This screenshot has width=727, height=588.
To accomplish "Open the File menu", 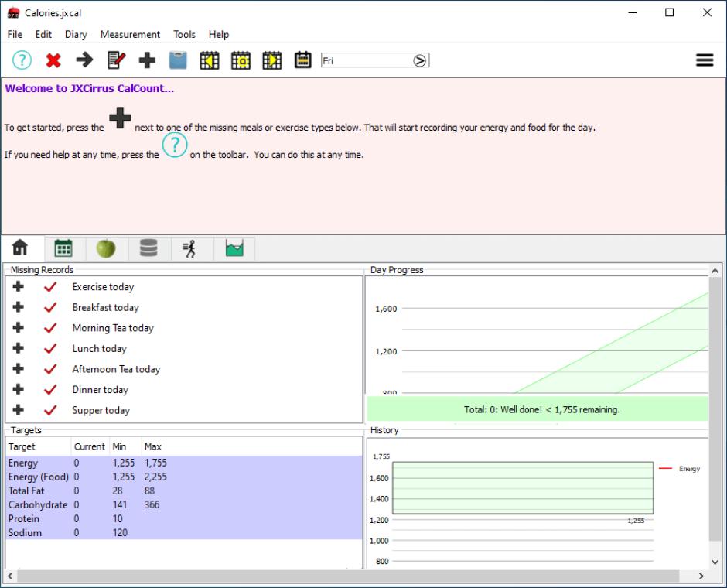I will point(15,34).
